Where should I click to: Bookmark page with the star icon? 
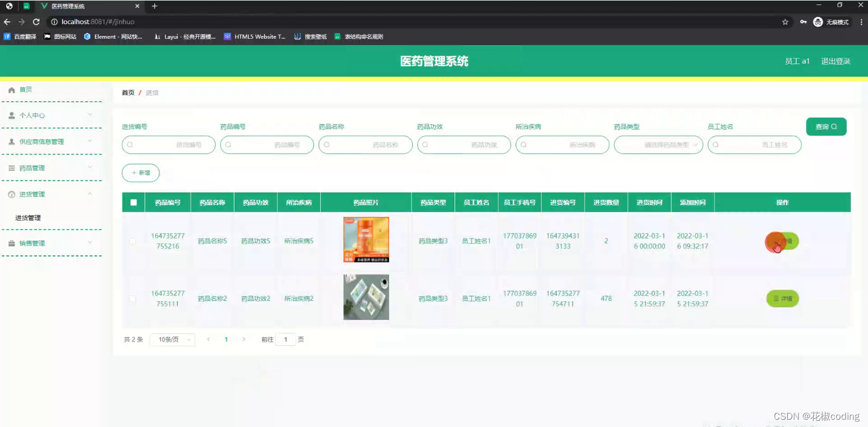click(785, 22)
